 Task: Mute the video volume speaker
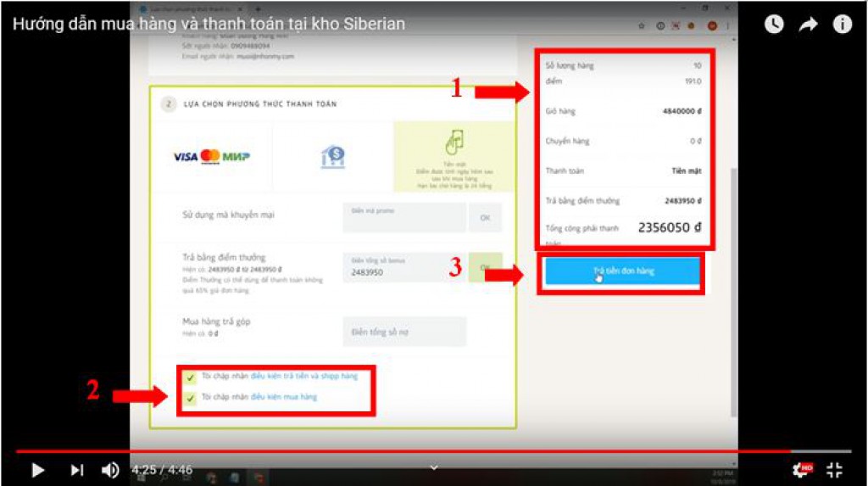[110, 469]
